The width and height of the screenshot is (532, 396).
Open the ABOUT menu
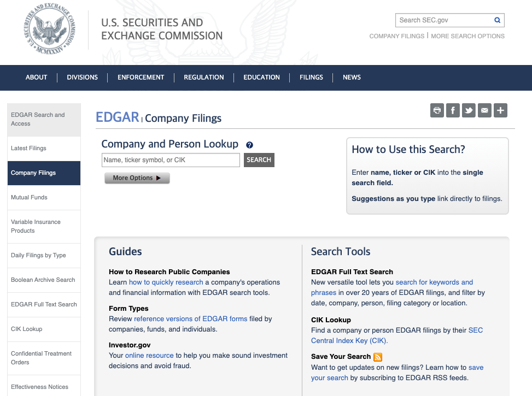pos(36,78)
